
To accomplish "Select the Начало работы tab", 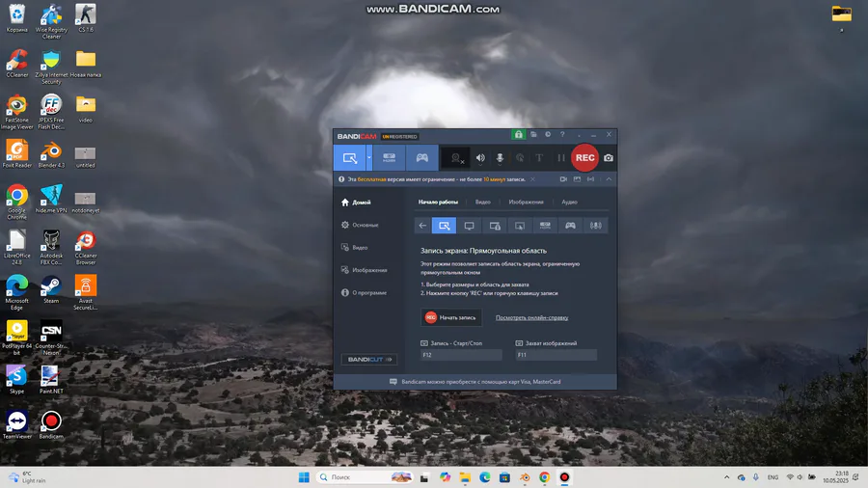I will 438,202.
